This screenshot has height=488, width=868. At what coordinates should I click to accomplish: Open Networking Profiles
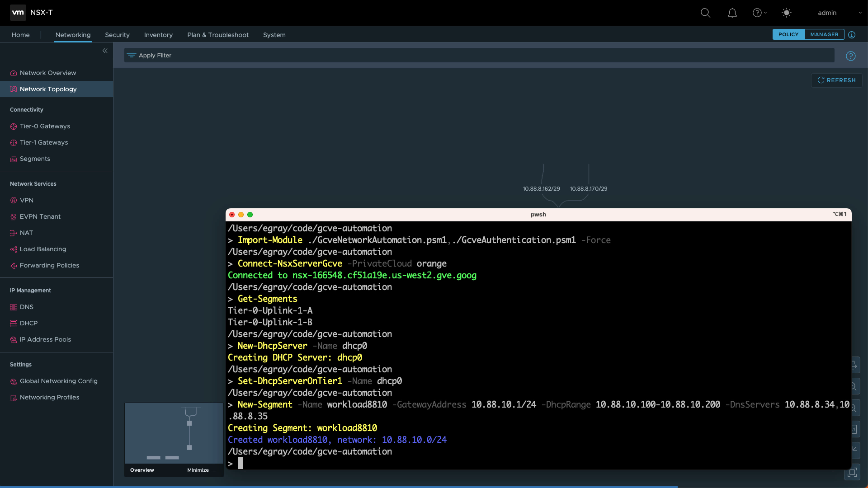(x=49, y=397)
